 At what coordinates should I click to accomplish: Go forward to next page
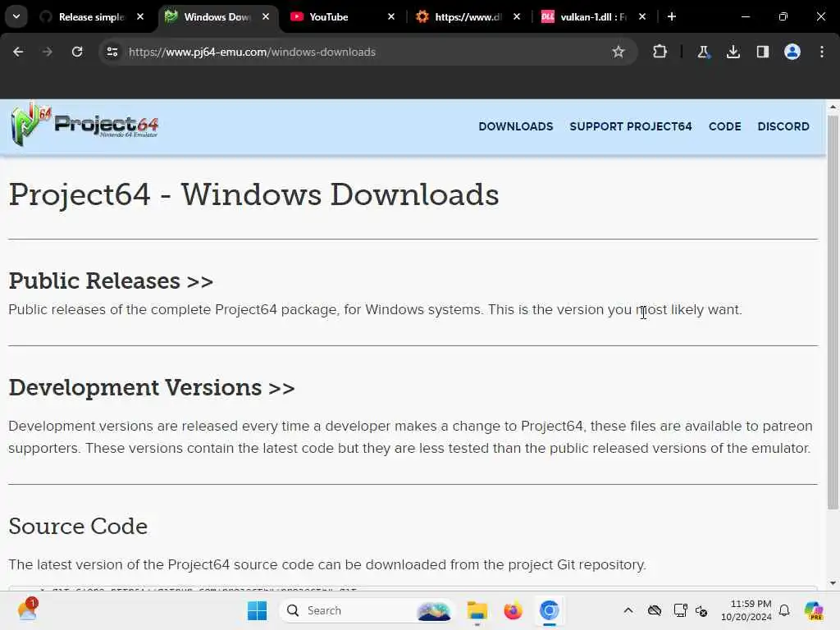[x=47, y=52]
